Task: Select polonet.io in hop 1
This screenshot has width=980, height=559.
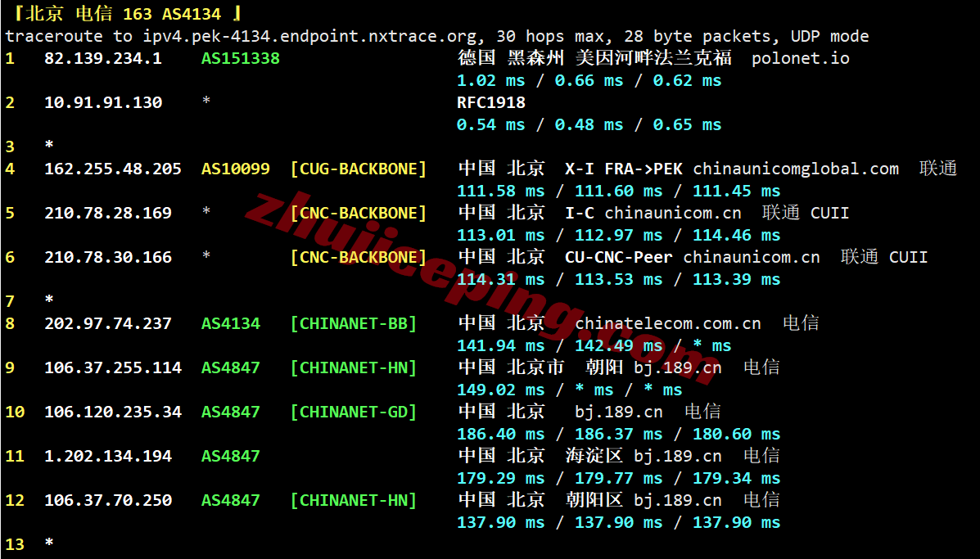Action: [801, 59]
